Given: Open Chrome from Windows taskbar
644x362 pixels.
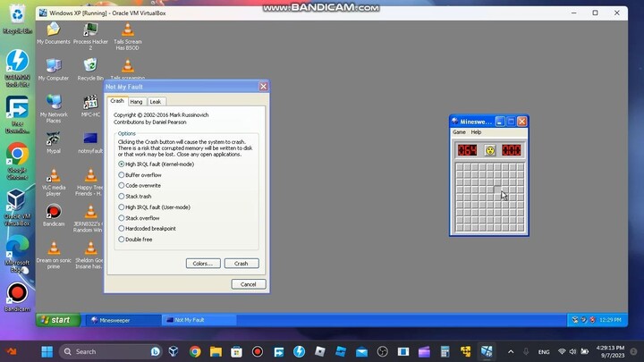Looking at the screenshot, I should [x=195, y=352].
